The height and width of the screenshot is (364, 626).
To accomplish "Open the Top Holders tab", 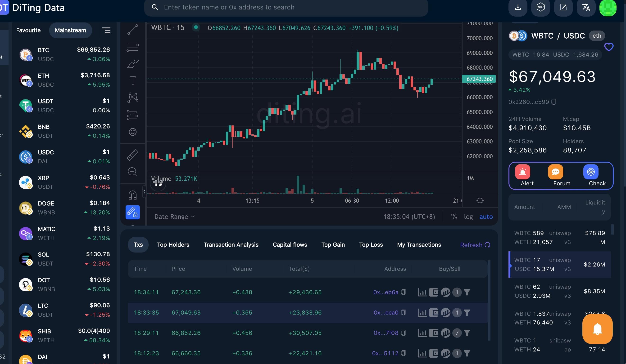I will coord(173,245).
